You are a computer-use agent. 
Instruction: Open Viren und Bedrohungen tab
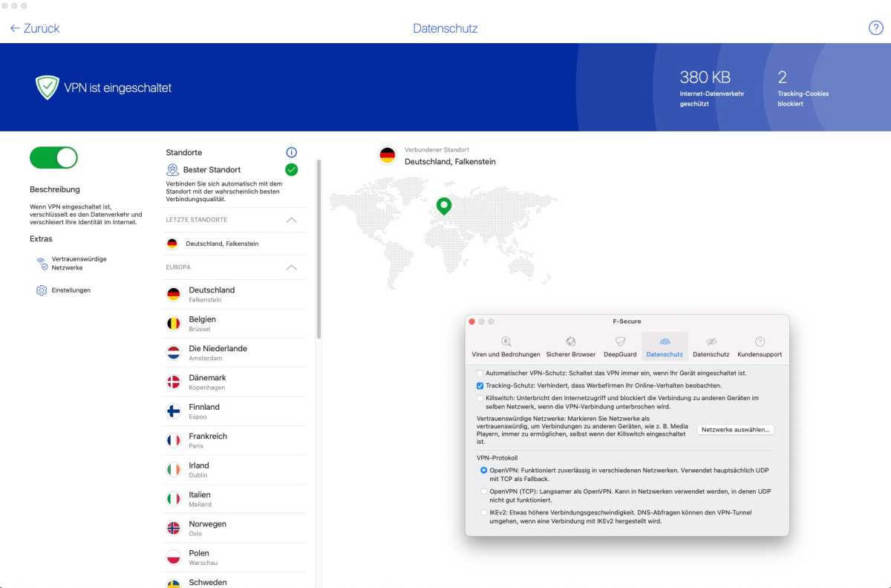(506, 347)
